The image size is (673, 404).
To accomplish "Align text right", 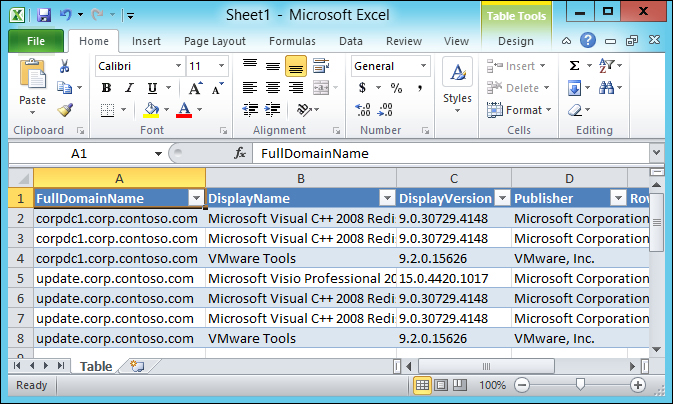I will [296, 88].
